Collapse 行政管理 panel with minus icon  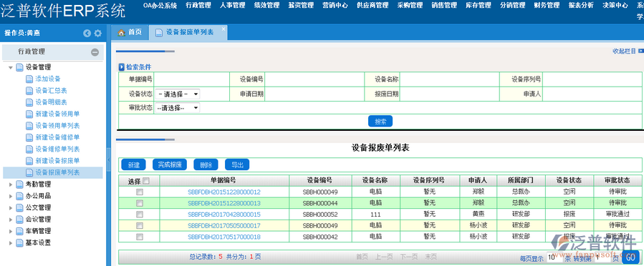coord(95,52)
